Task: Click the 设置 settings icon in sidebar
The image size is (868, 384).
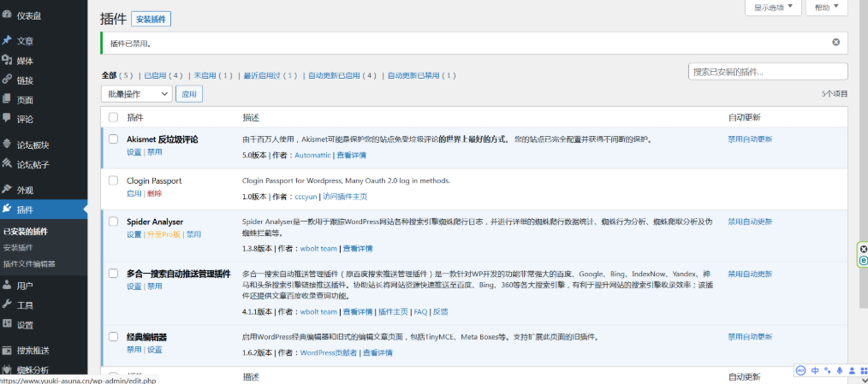Action: [7, 324]
